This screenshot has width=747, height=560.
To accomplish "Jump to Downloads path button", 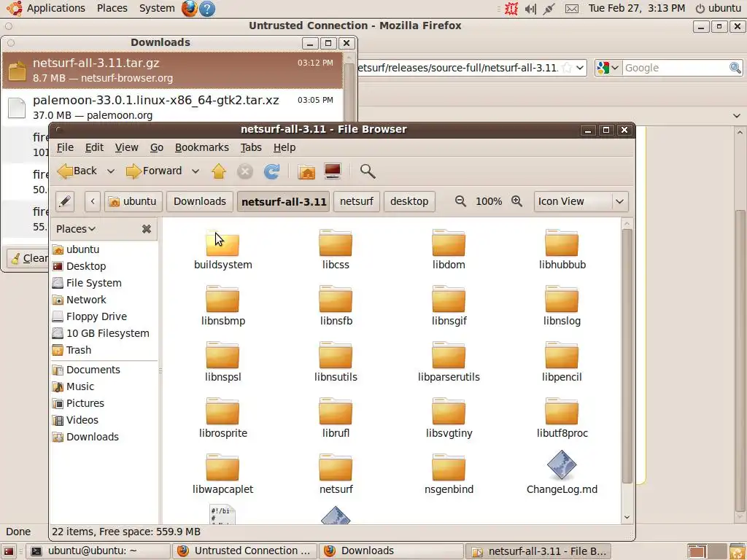I will (x=200, y=201).
